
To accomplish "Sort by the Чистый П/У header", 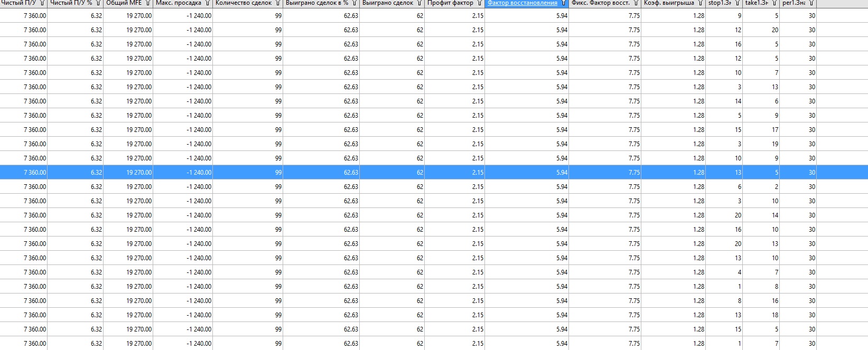I will pos(19,3).
